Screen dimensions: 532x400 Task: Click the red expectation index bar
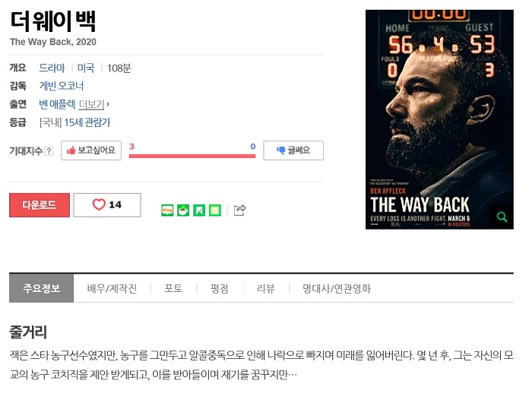(x=192, y=156)
